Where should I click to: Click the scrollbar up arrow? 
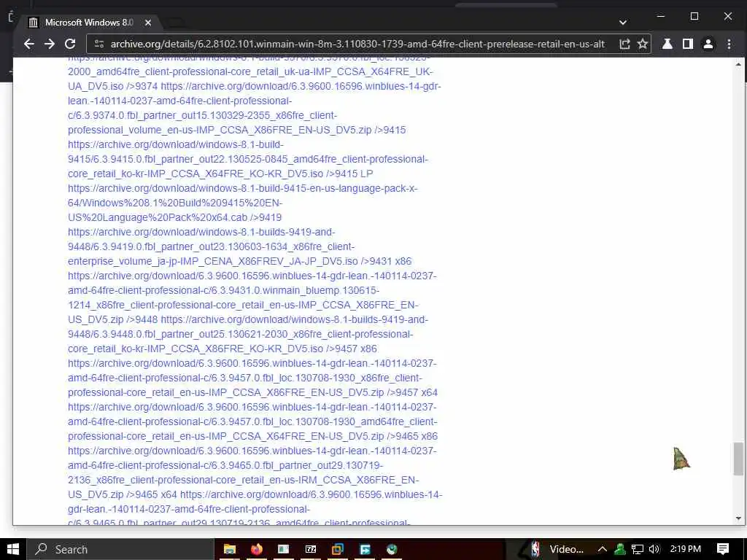(x=738, y=64)
